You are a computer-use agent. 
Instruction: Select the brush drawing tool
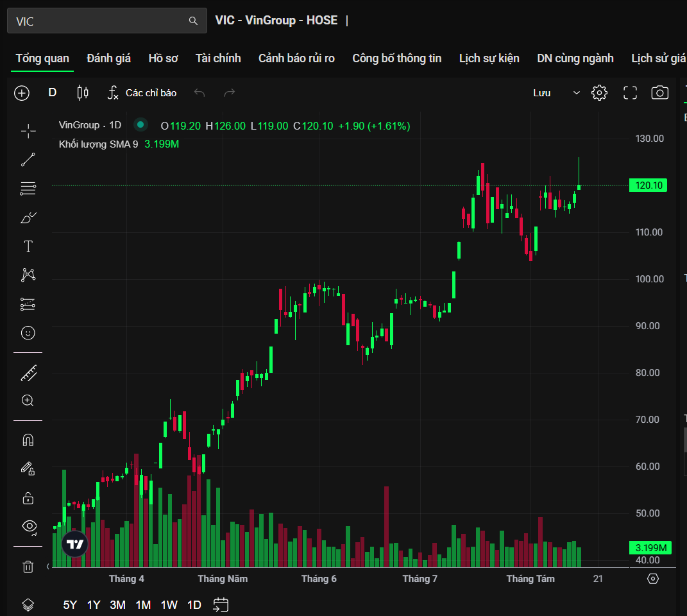click(28, 218)
